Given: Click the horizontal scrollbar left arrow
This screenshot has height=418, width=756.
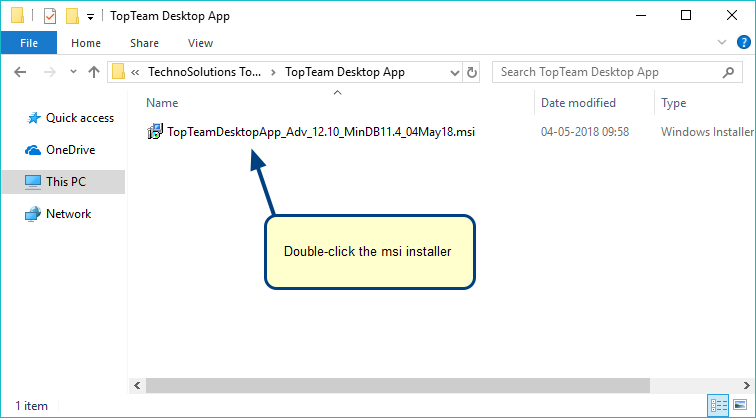Looking at the screenshot, I should (x=137, y=385).
